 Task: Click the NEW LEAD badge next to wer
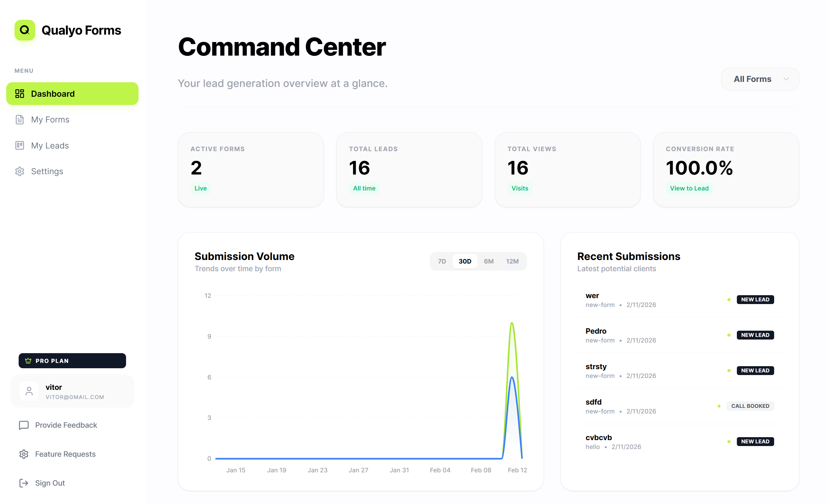(755, 299)
